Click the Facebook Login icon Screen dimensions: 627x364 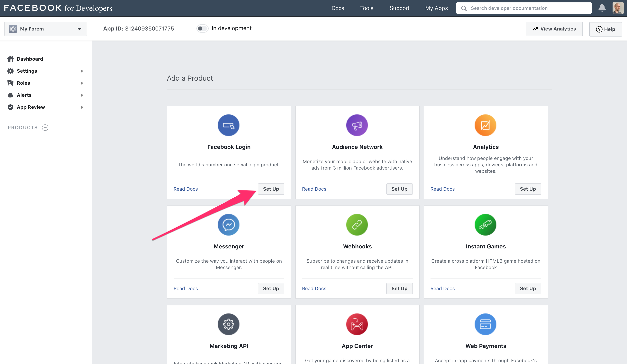[x=229, y=125]
